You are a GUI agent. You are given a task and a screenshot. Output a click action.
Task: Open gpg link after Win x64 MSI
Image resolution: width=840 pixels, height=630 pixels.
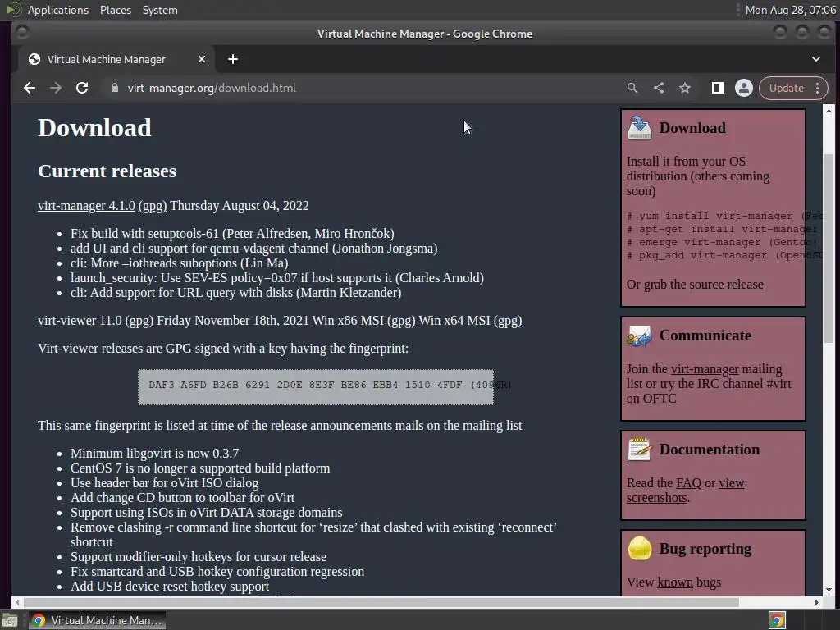[507, 321]
